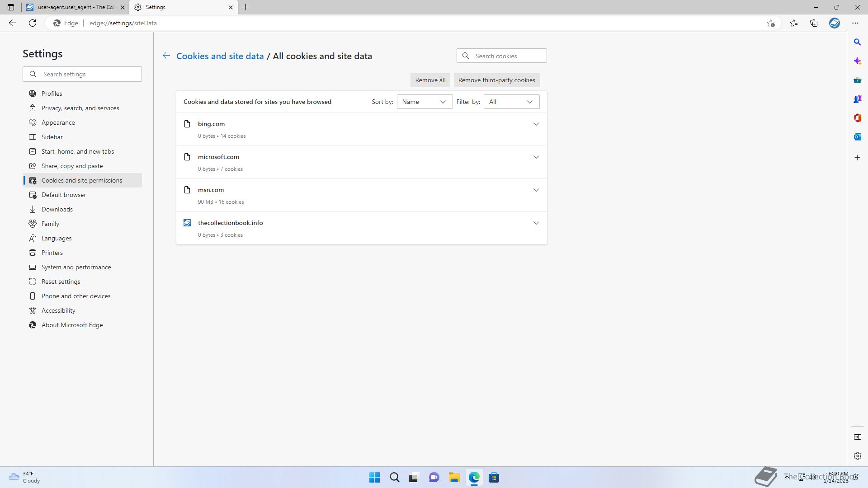The image size is (868, 488).
Task: Open File Explorer from the taskbar
Action: click(454, 477)
